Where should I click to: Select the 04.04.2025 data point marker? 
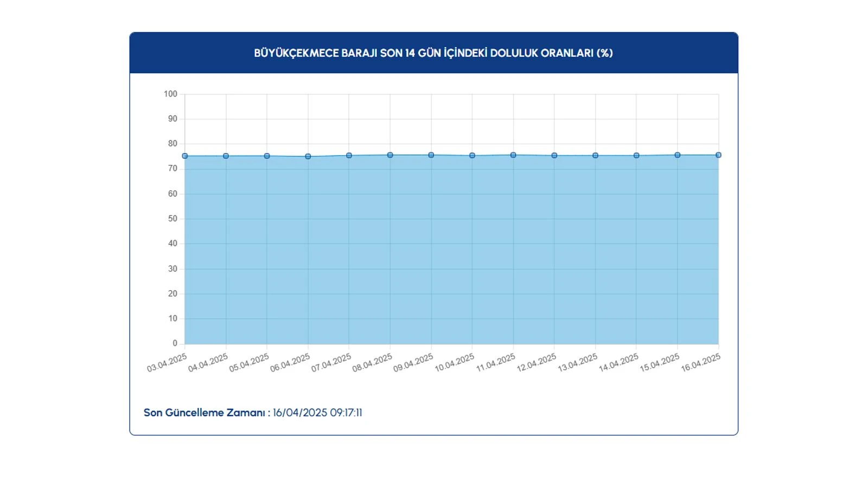226,156
